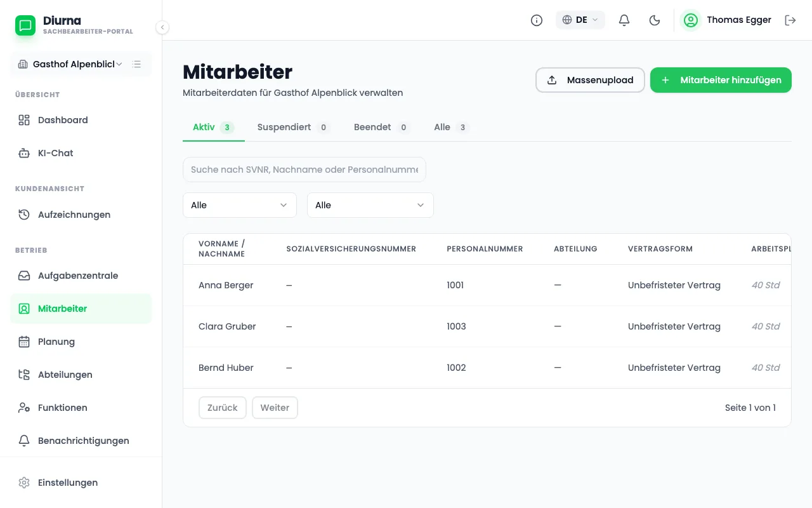The height and width of the screenshot is (508, 812).
Task: Click the user avatar icon
Action: tap(691, 20)
